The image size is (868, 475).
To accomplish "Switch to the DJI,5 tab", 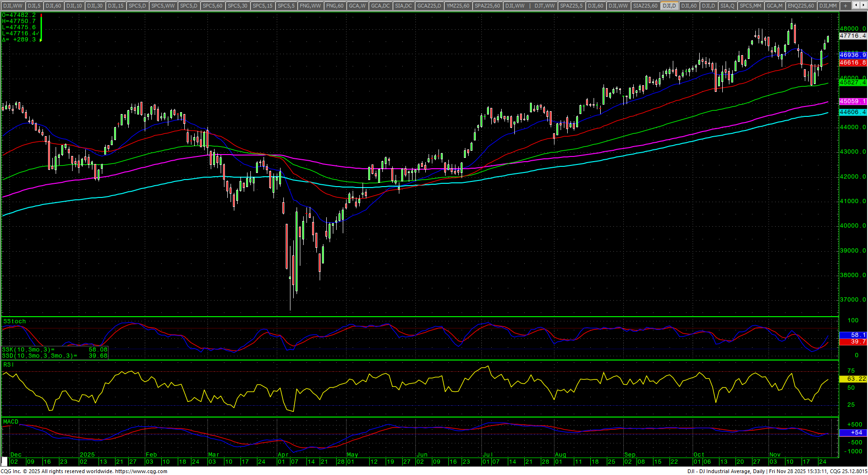I will coord(34,6).
